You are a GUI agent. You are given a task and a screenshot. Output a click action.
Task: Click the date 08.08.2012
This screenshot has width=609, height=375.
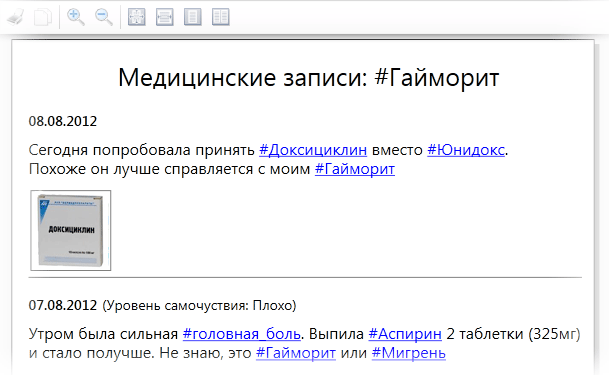tap(63, 122)
